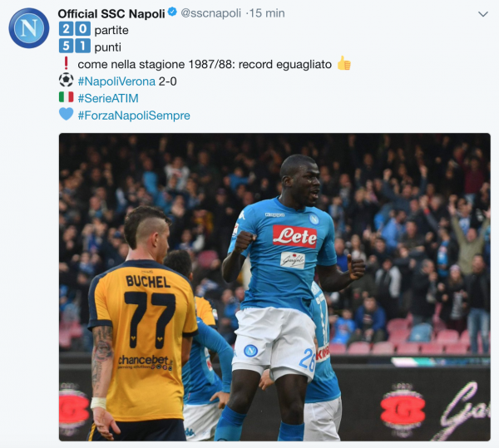Image resolution: width=499 pixels, height=448 pixels.
Task: Open the #SerieATIM hashtag
Action: tap(108, 98)
